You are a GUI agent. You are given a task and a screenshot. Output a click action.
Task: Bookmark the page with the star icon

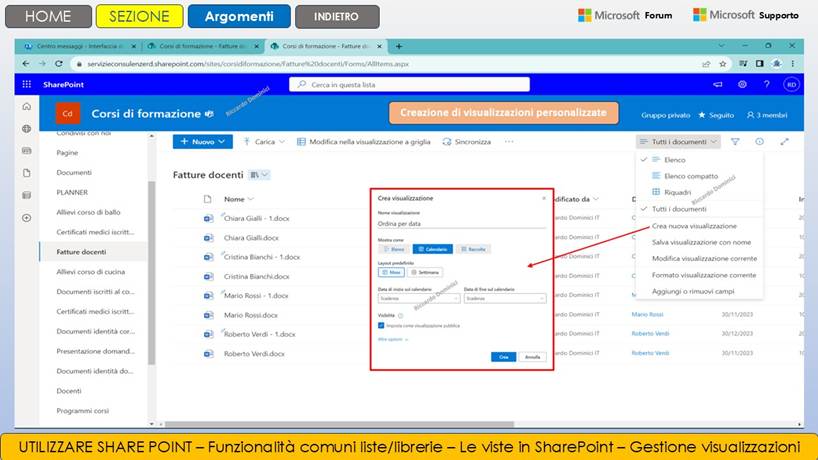(x=723, y=64)
